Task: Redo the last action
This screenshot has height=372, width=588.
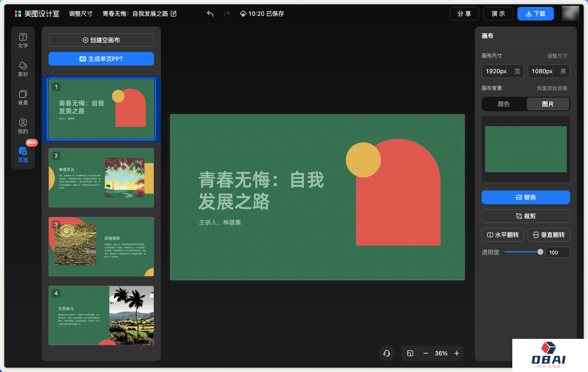Action: point(227,14)
